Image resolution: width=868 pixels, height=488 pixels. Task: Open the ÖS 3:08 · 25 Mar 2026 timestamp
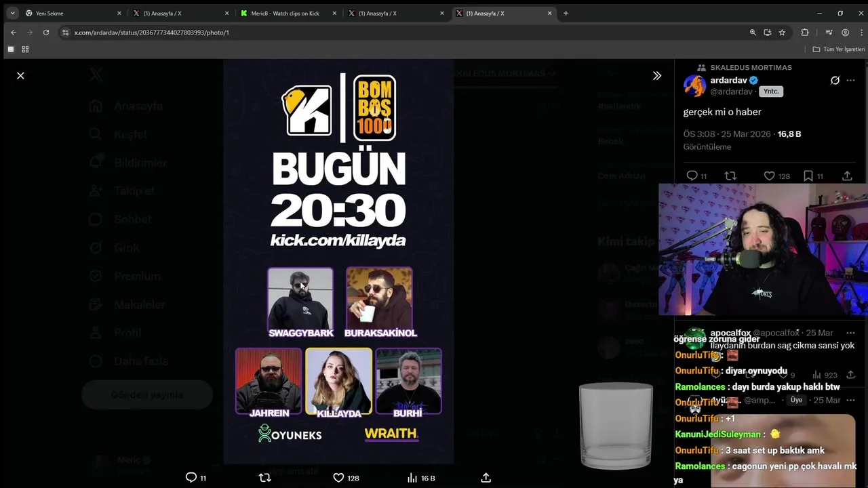[x=727, y=134]
